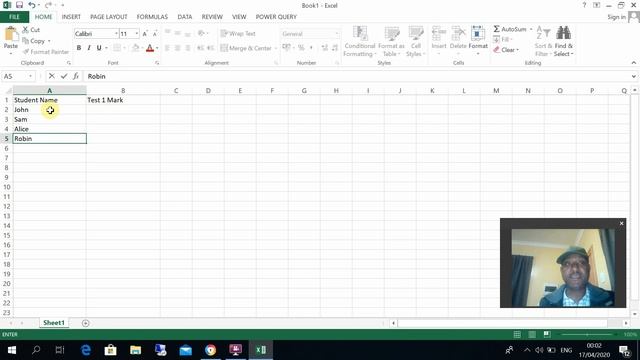Open the Mail app from the taskbar
640x360 pixels.
[185, 350]
